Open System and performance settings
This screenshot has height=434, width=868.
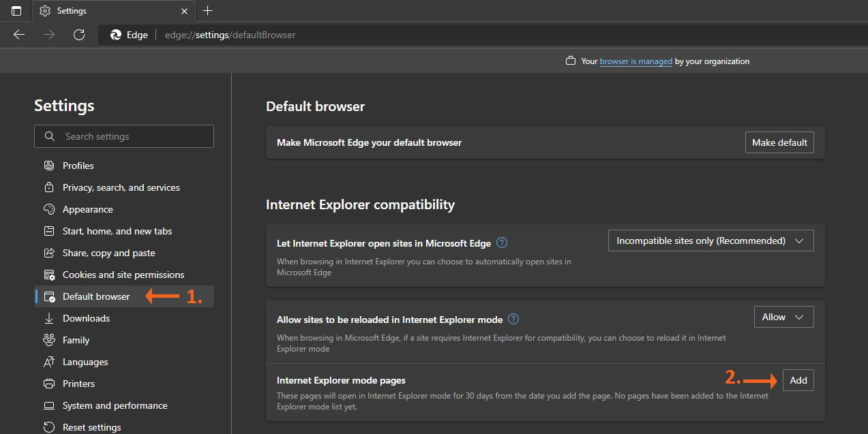pos(114,405)
